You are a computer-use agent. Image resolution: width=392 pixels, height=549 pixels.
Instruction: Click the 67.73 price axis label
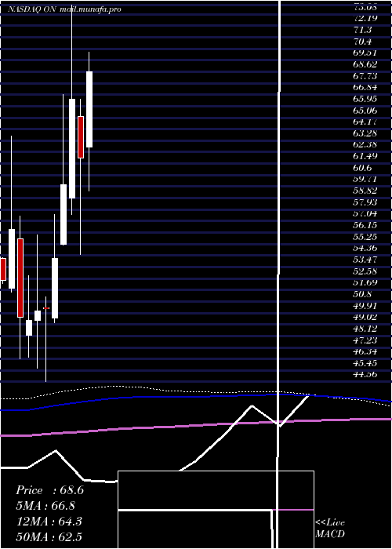coord(365,75)
